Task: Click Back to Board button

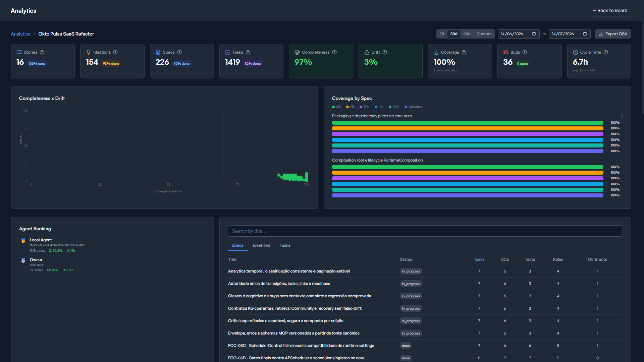Action: 610,10
